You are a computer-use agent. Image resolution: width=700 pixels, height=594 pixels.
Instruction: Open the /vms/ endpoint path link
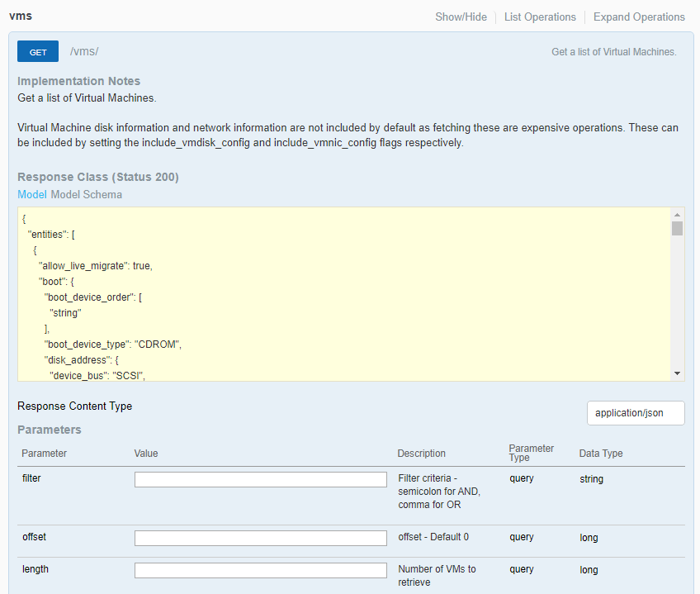click(x=84, y=52)
